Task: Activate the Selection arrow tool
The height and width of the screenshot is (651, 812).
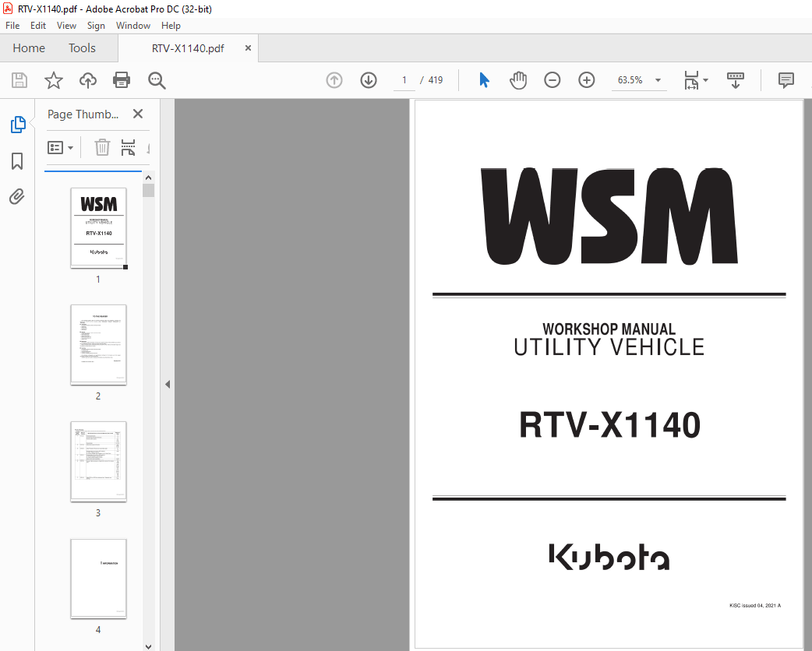Action: 484,80
